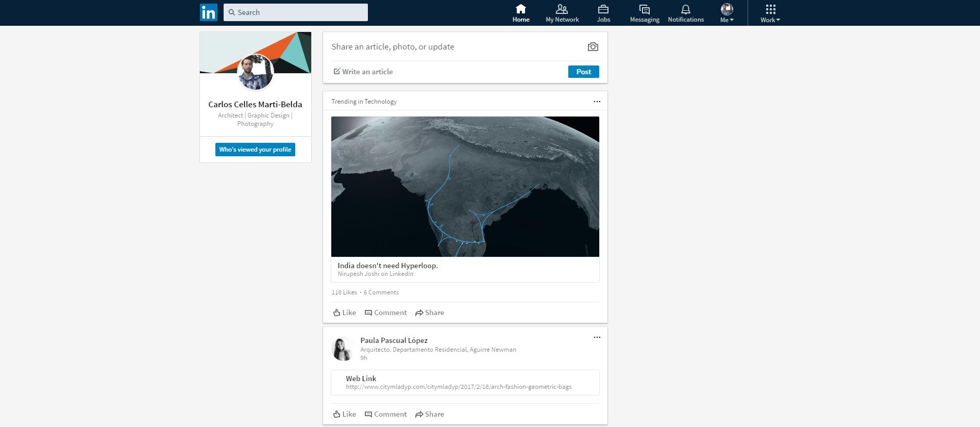Image resolution: width=980 pixels, height=427 pixels.
Task: Click into the Search field
Action: [x=296, y=12]
